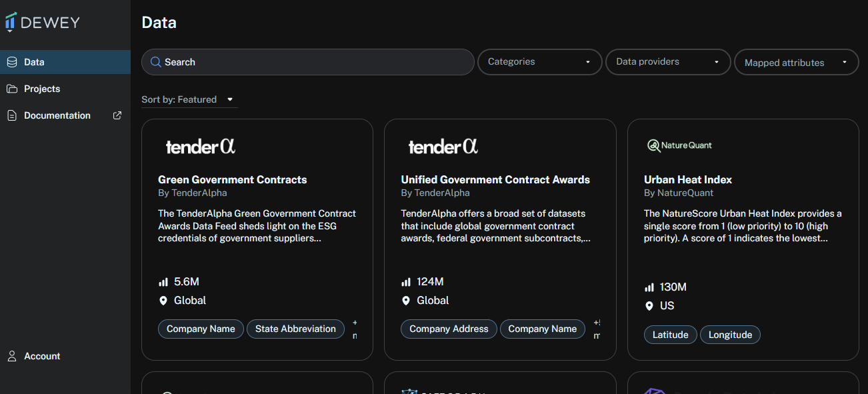
Task: Click the external link icon beside Documentation
Action: tap(117, 115)
